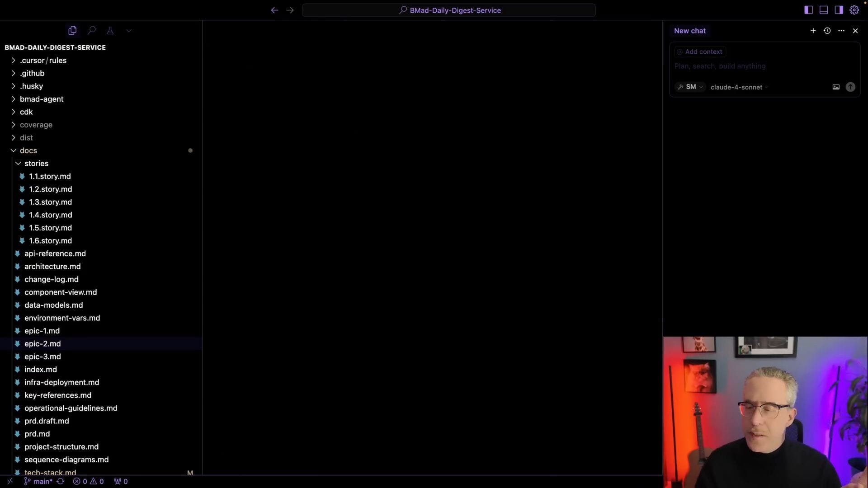This screenshot has height=488, width=868.
Task: Open the Search panel icon
Action: click(92, 30)
